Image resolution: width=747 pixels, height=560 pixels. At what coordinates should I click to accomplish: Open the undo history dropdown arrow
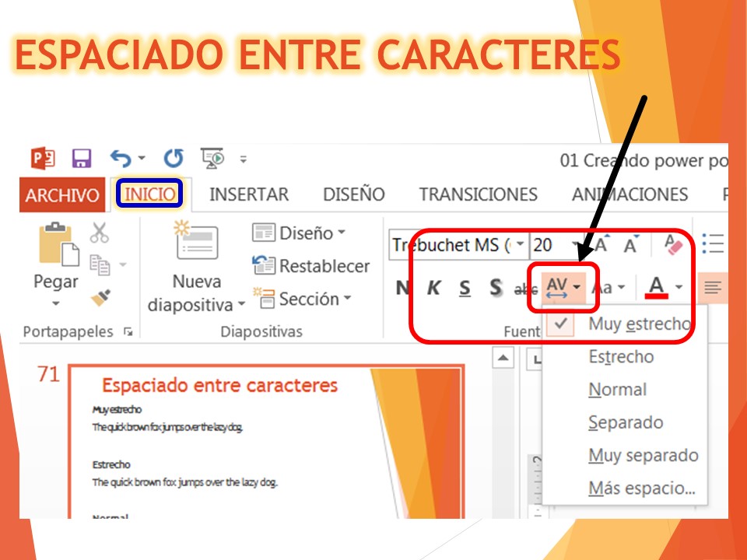point(142,158)
